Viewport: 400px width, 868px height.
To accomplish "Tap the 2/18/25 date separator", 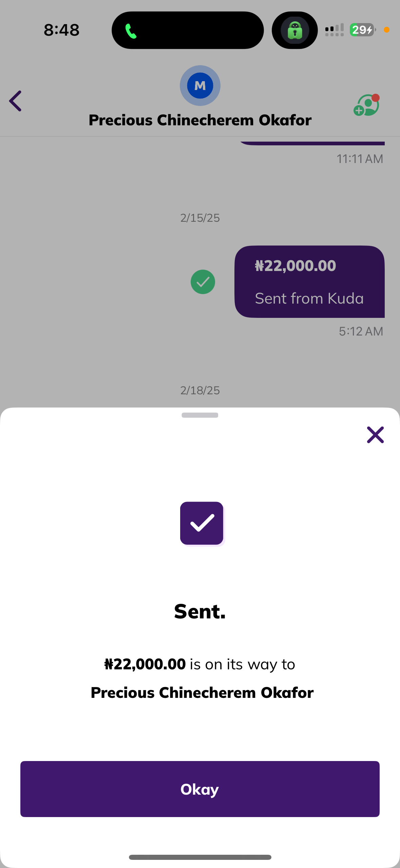I will tap(200, 391).
